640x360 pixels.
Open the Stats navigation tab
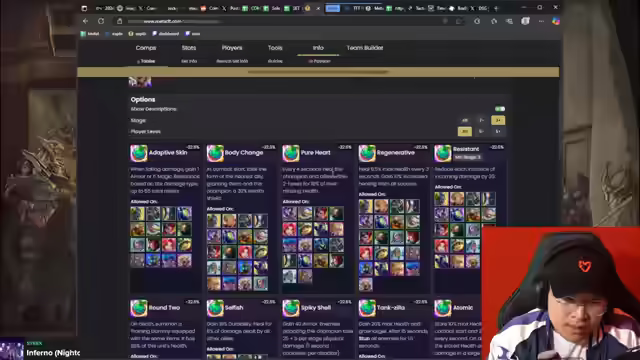[189, 48]
